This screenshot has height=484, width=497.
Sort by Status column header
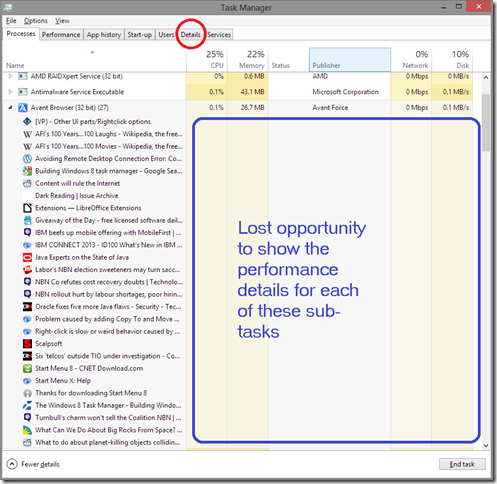[x=289, y=60]
